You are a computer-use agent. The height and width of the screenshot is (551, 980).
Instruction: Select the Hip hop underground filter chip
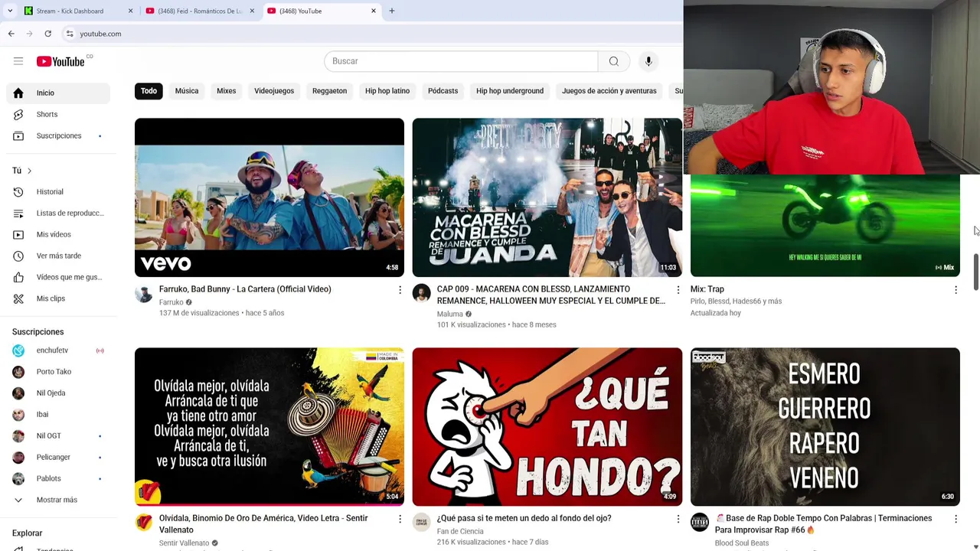(x=510, y=91)
